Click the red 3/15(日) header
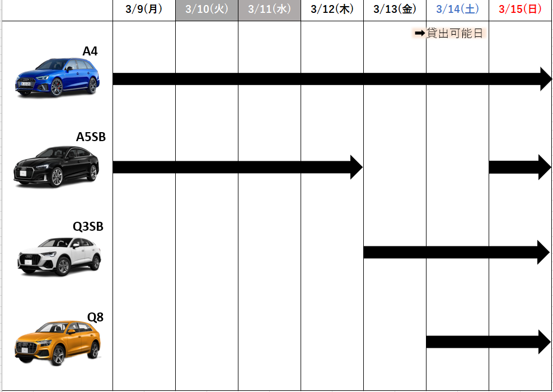This screenshot has width=553, height=392. click(x=520, y=10)
